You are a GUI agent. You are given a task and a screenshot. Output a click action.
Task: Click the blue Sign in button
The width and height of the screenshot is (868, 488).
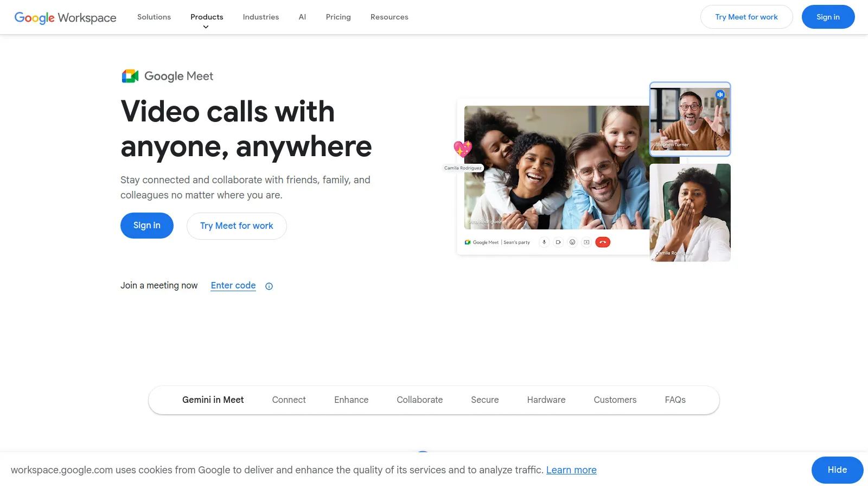[146, 226]
